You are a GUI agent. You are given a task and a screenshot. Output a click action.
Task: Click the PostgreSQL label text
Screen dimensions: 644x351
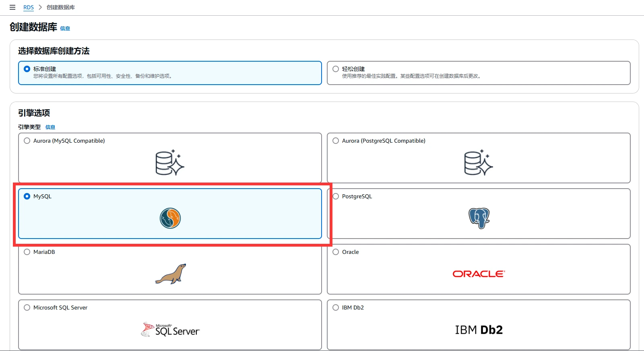click(x=357, y=196)
